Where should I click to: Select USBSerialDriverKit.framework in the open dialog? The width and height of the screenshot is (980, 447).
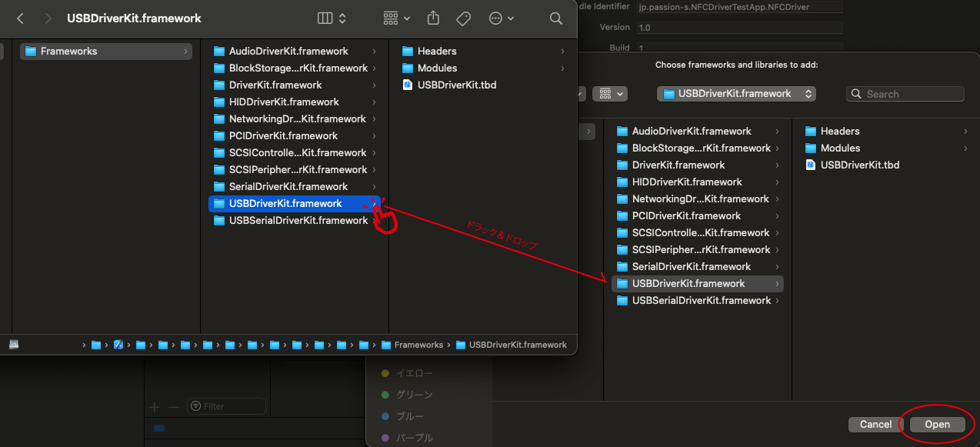pyautogui.click(x=701, y=300)
